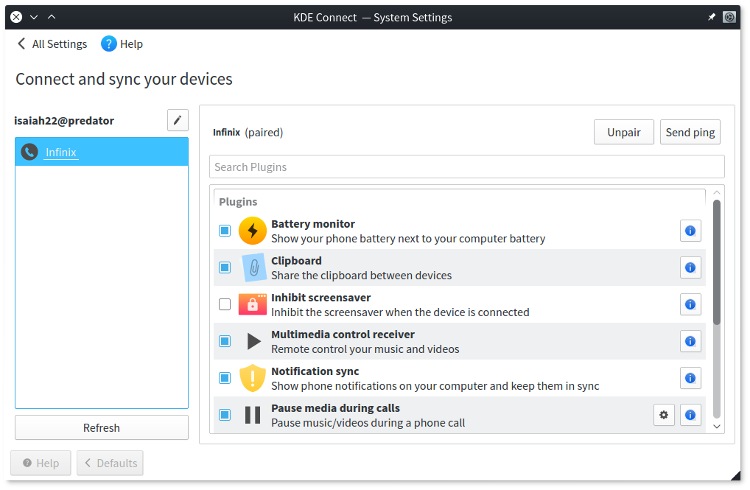
Task: Click the Battery monitor lightning icon
Action: [x=253, y=231]
